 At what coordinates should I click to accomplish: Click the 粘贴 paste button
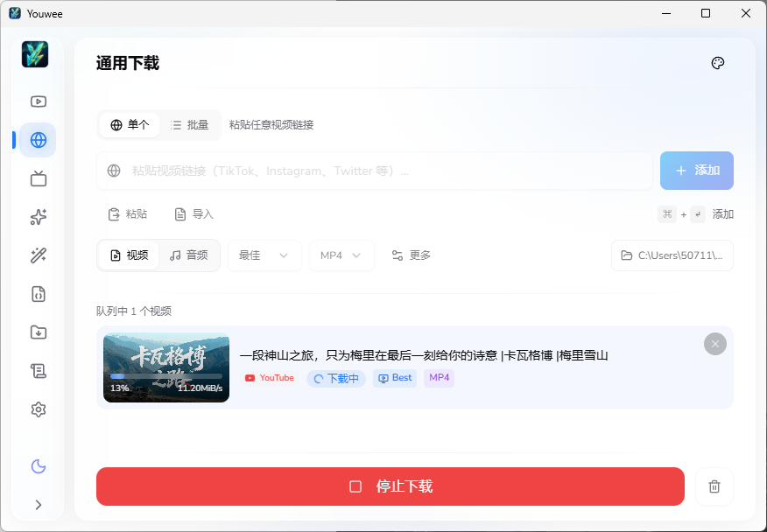(x=127, y=214)
